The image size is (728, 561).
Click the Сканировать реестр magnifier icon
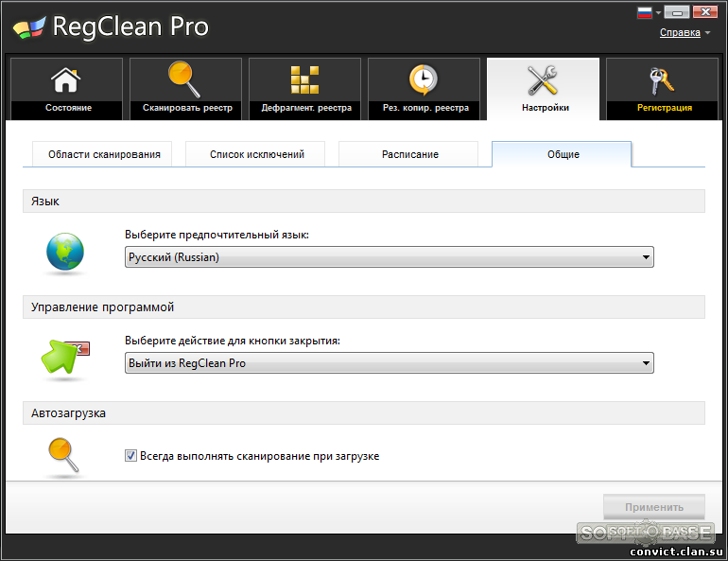(184, 79)
